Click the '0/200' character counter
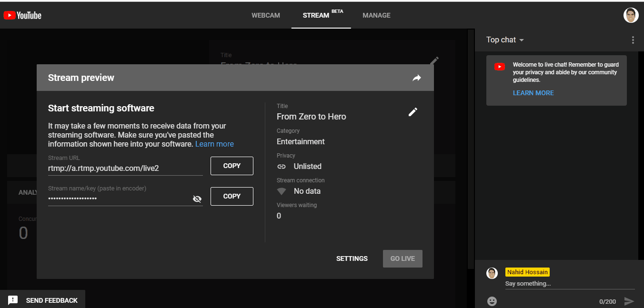 (607, 301)
